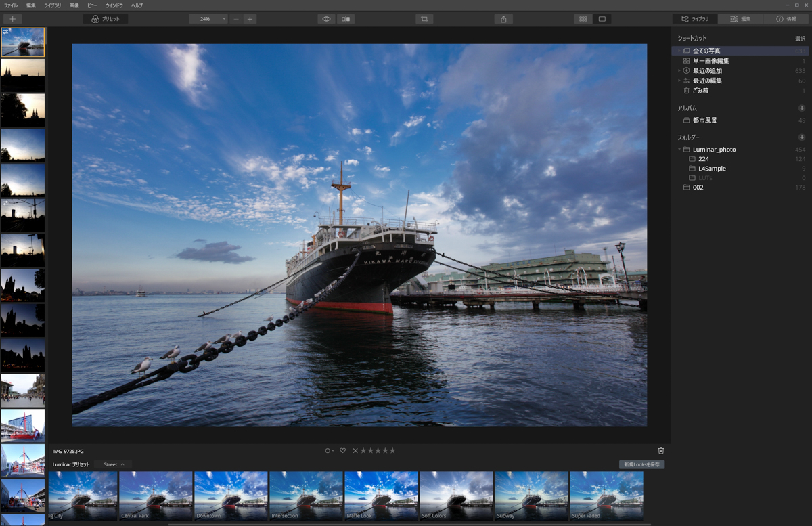Open the 24% zoom level dropdown
This screenshot has height=526, width=812.
208,19
